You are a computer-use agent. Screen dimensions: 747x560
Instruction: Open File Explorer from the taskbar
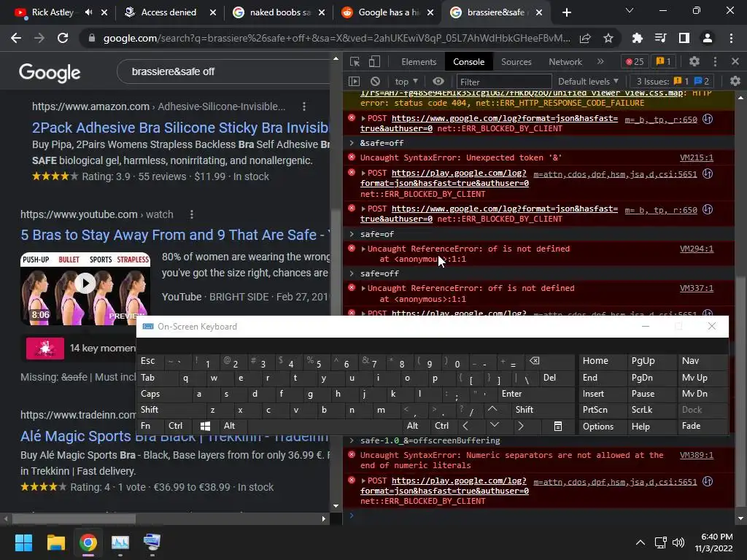[x=55, y=542]
